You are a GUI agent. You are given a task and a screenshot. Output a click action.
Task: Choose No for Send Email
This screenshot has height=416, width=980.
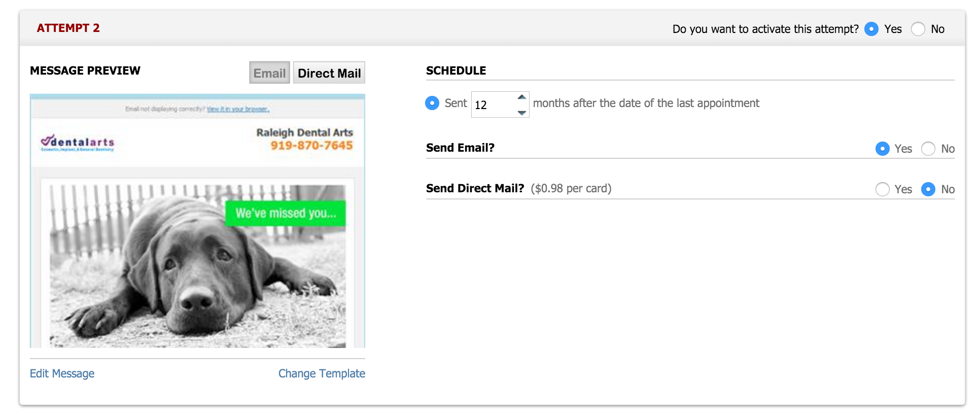pyautogui.click(x=928, y=149)
